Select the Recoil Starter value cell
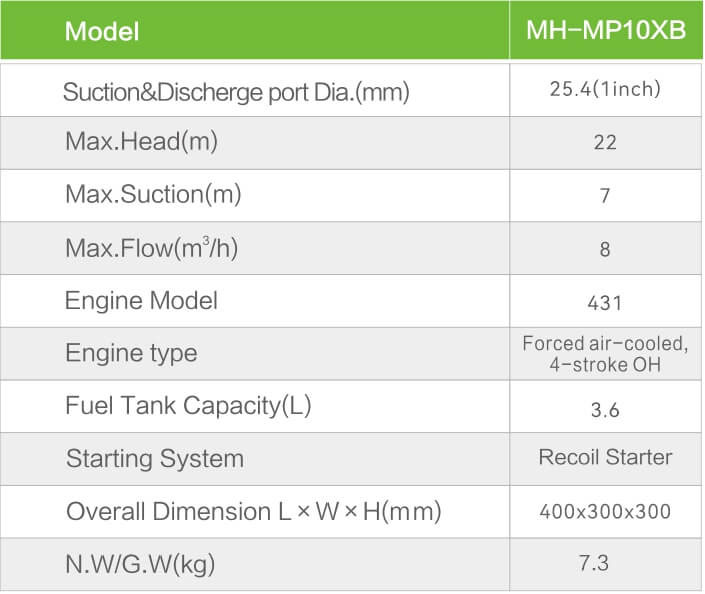The height and width of the screenshot is (594, 705). coord(605,458)
